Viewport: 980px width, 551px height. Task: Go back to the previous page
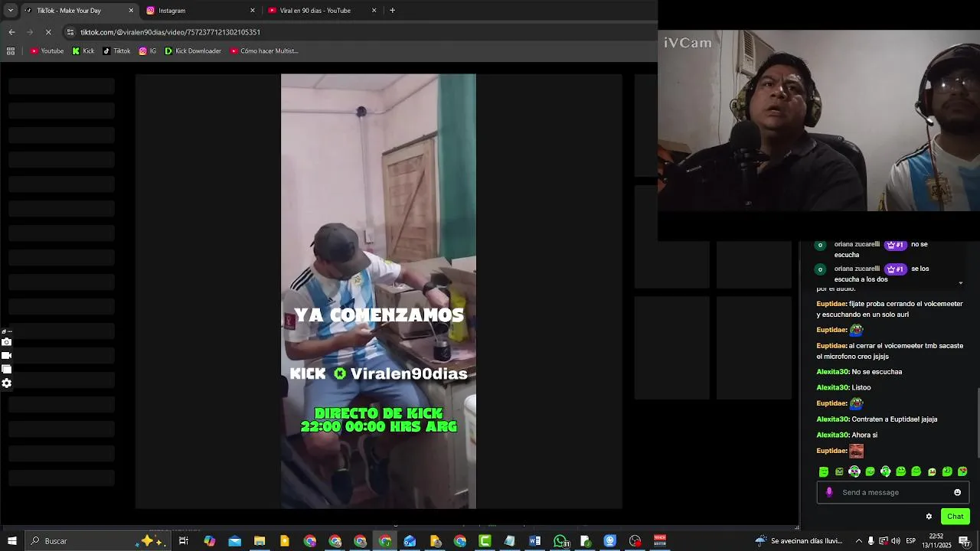11,32
